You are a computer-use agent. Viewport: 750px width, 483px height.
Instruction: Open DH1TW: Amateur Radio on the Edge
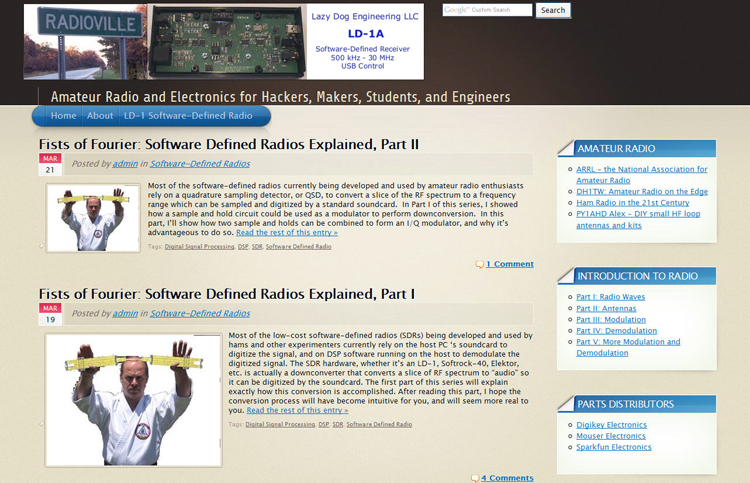tap(642, 190)
